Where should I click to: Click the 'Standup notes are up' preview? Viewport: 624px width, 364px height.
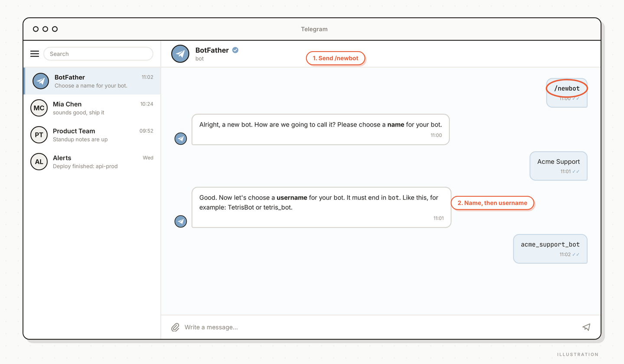pyautogui.click(x=80, y=140)
